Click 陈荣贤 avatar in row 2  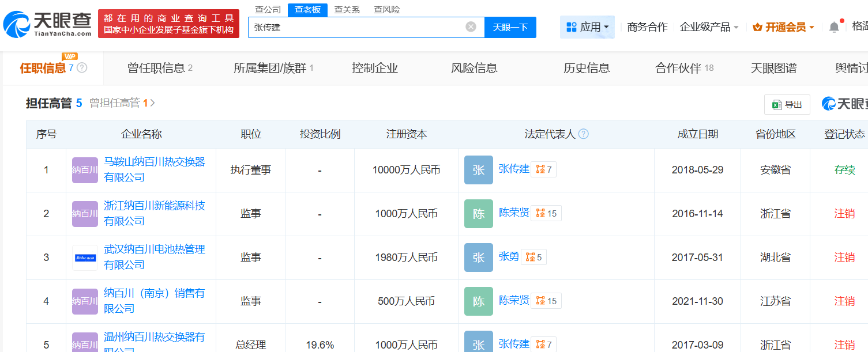pos(478,214)
